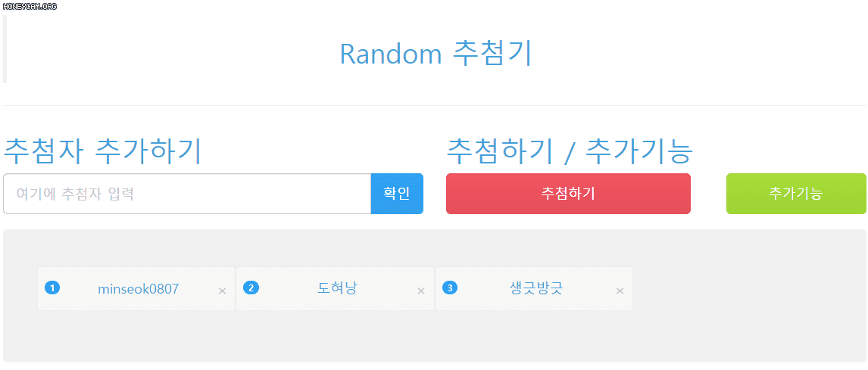Open the green 추가기능 button
The image size is (868, 370).
796,194
